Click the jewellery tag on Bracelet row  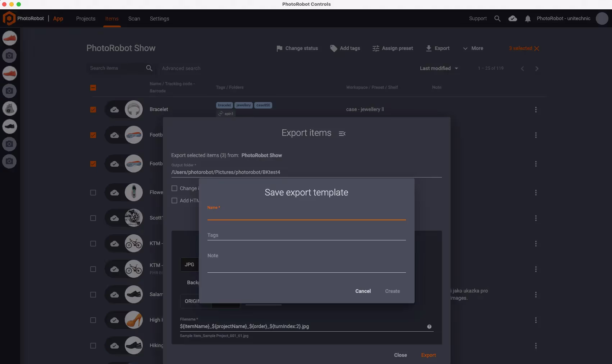tap(243, 105)
